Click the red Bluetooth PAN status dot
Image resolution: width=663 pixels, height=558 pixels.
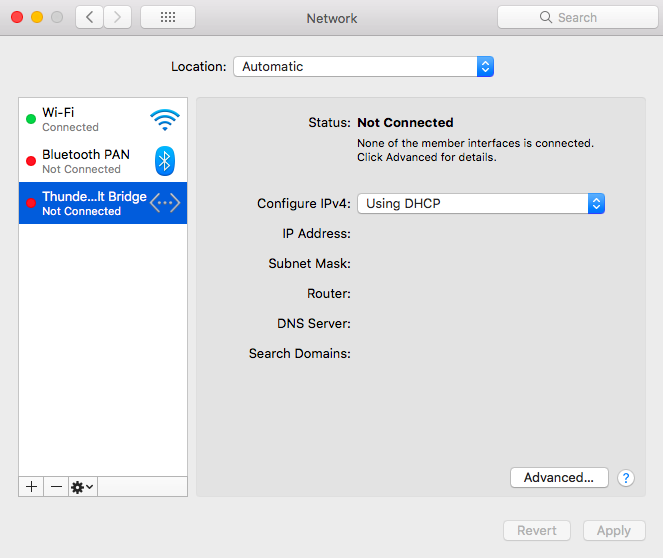pos(31,161)
